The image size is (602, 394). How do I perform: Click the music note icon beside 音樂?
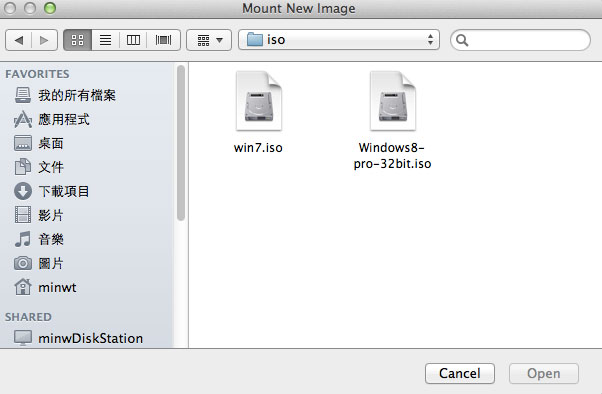pyautogui.click(x=23, y=239)
